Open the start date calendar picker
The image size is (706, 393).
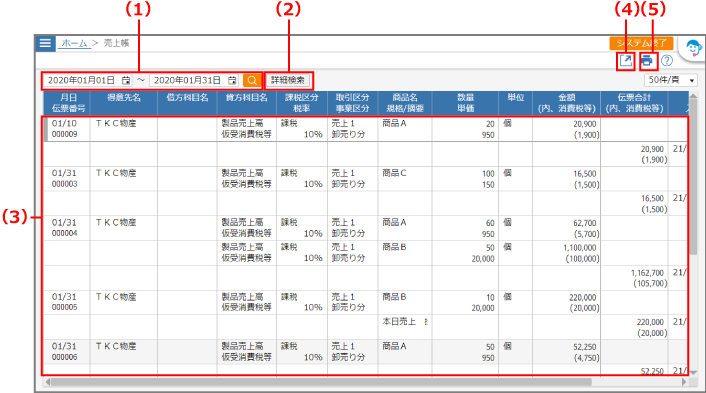pos(126,80)
